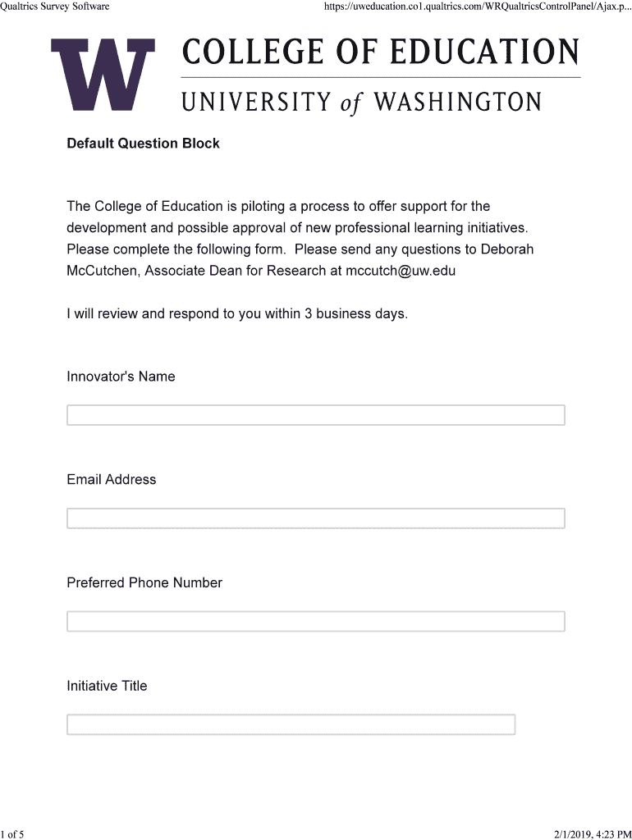Click the Innovator's Name label

point(121,377)
